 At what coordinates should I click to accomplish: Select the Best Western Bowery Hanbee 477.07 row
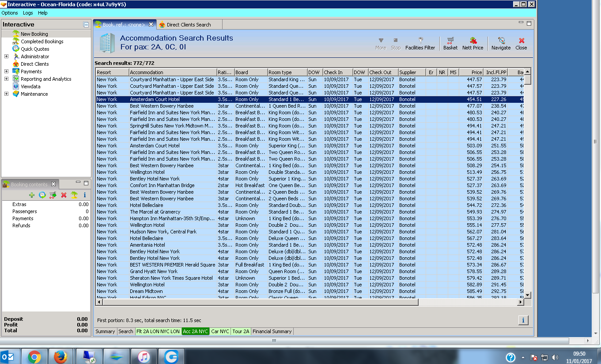310,106
